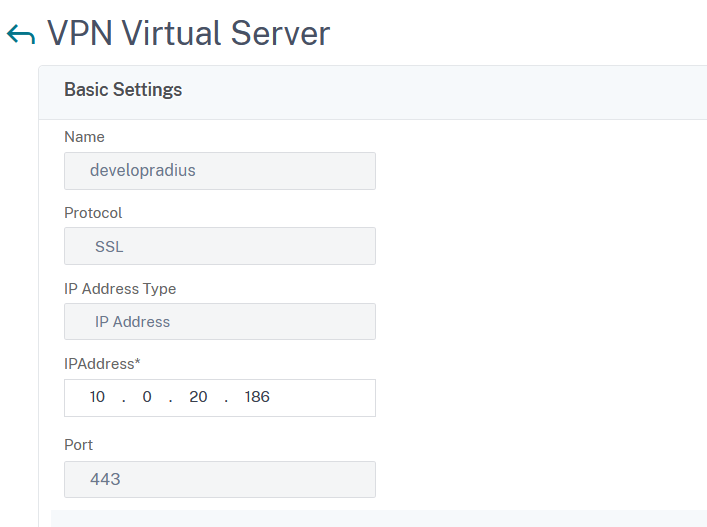Select the third IP octet showing 20
The image size is (707, 527).
[198, 398]
